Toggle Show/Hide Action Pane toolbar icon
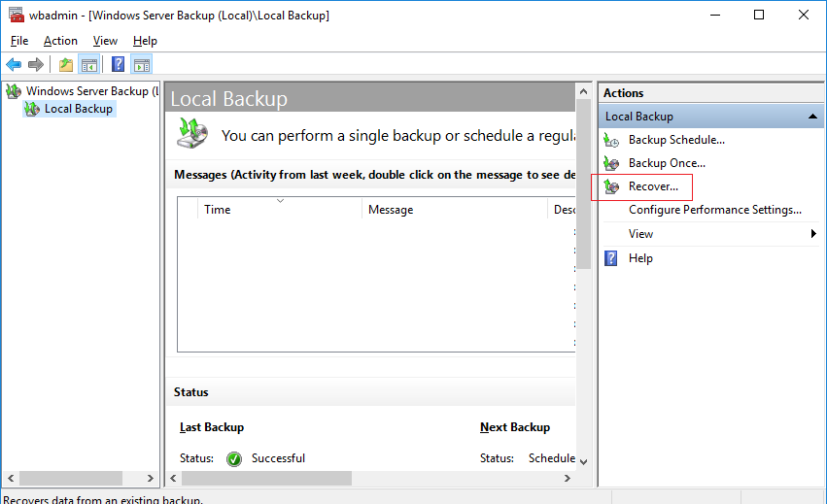The image size is (827, 504). click(142, 65)
